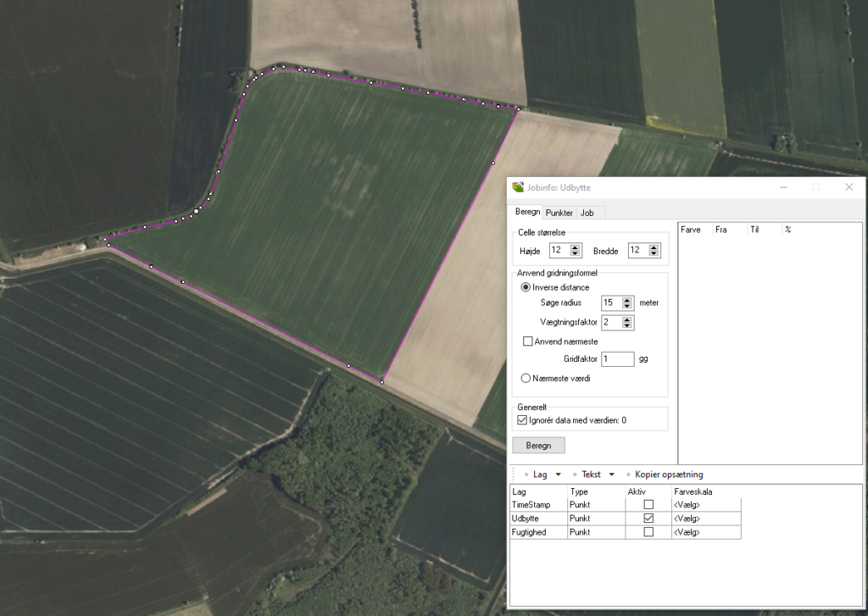868x616 pixels.
Task: Enable the Fugtighed layer Aktiv checkbox
Action: click(648, 532)
